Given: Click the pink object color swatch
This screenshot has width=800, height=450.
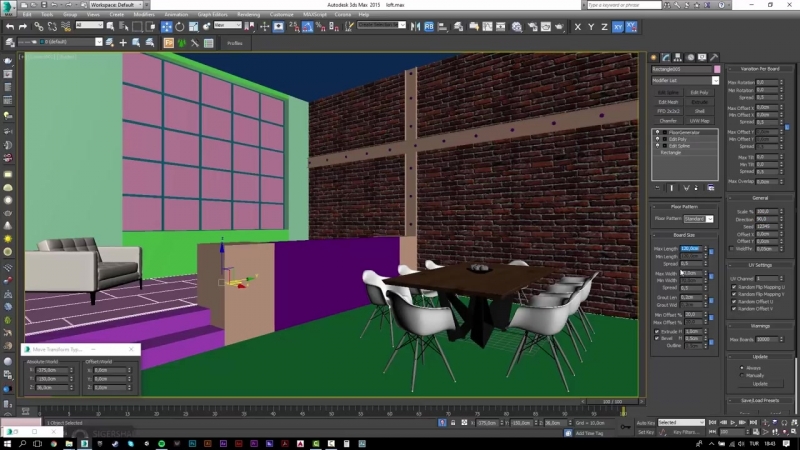Looking at the screenshot, I should tap(717, 69).
